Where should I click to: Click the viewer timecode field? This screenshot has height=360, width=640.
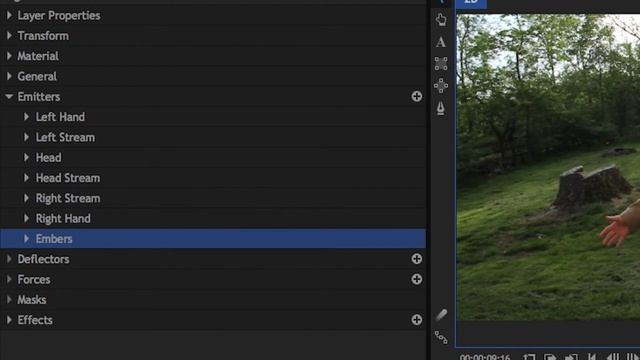point(485,357)
